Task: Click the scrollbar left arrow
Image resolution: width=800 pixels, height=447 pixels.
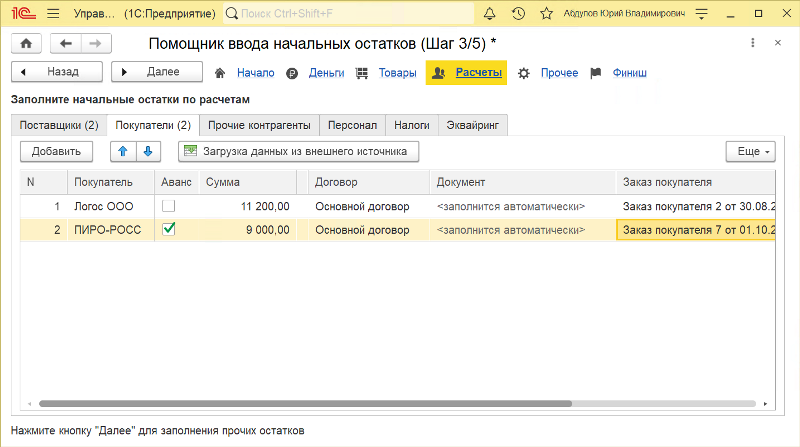Action: pos(30,404)
